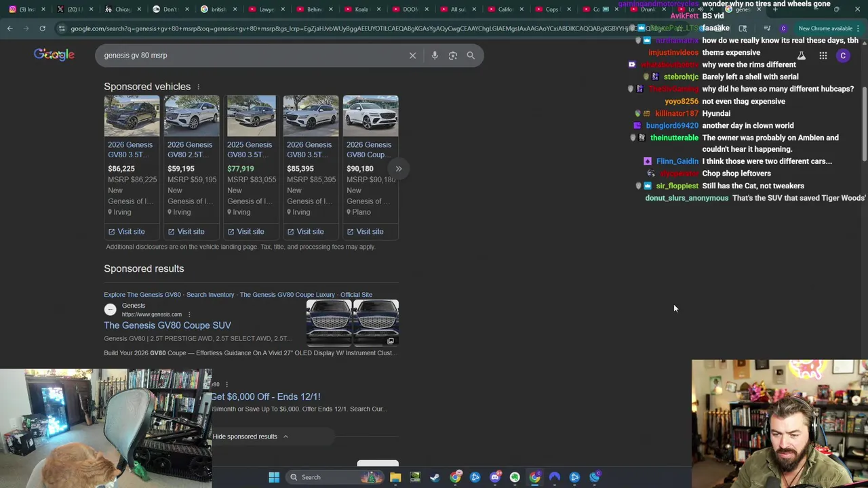Click username Flinn_Gaidin in chat

pyautogui.click(x=677, y=162)
